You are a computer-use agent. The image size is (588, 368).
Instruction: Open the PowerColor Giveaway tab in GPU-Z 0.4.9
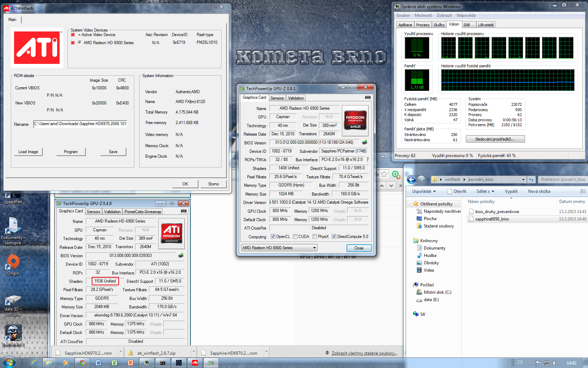point(143,212)
